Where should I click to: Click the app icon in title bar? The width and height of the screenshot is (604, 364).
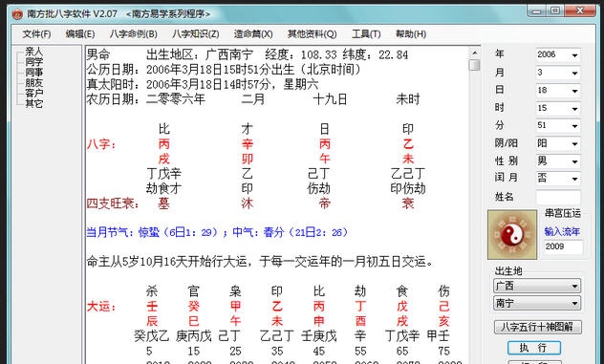17,14
